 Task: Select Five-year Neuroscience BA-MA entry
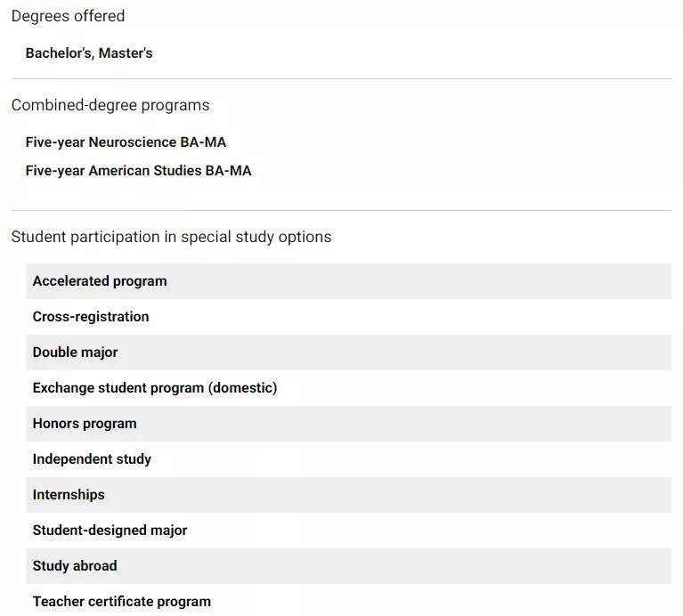(x=126, y=142)
